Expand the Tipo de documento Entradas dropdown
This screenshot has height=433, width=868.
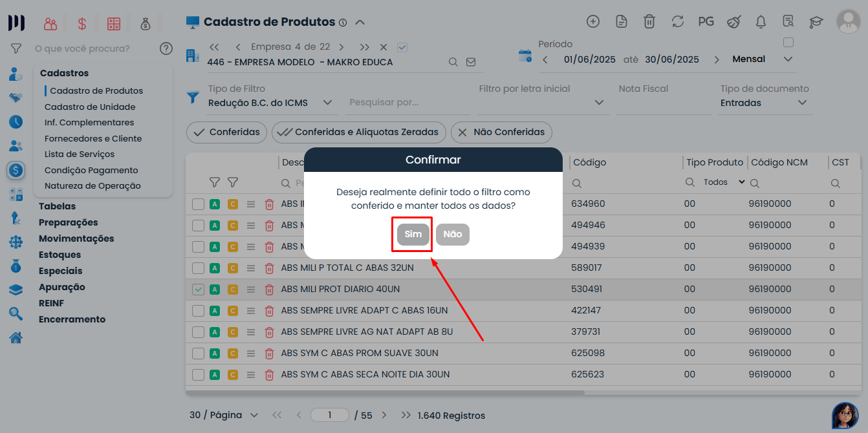801,102
